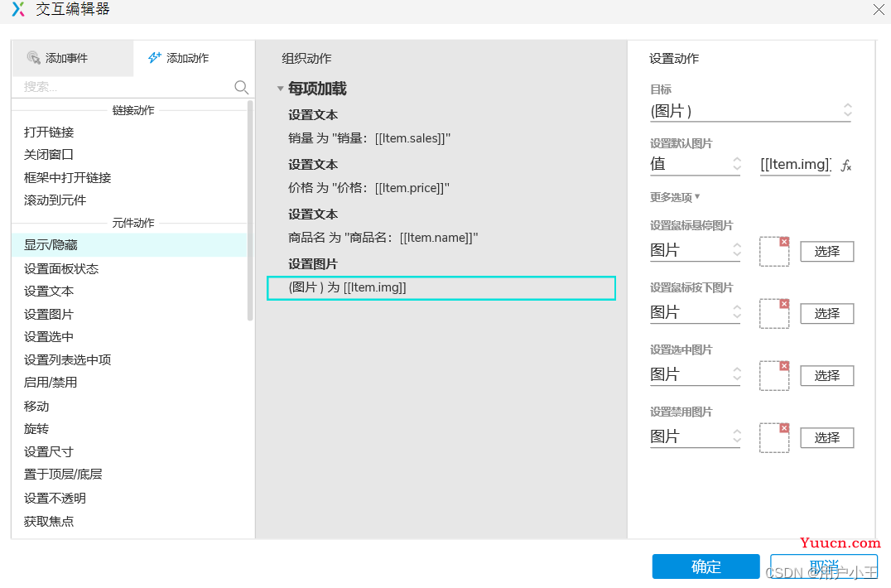
Task: Choose the 置于顶层/底层 action
Action: pyautogui.click(x=63, y=475)
